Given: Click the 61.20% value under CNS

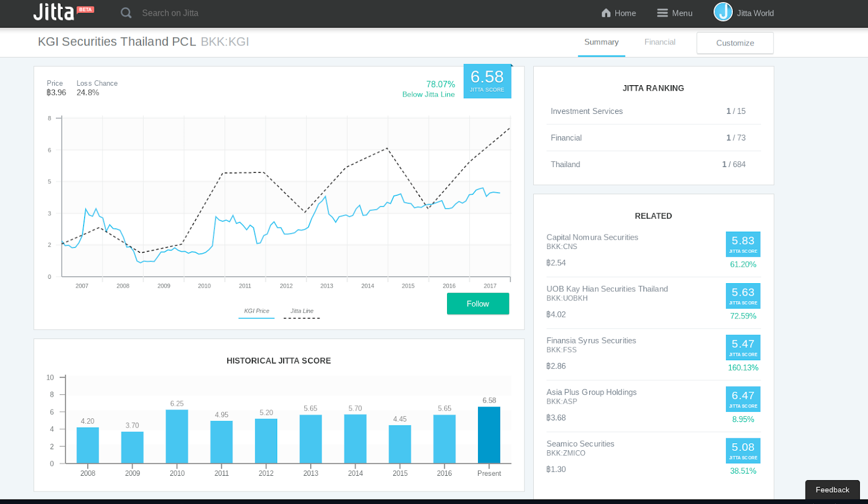Looking at the screenshot, I should [x=743, y=265].
